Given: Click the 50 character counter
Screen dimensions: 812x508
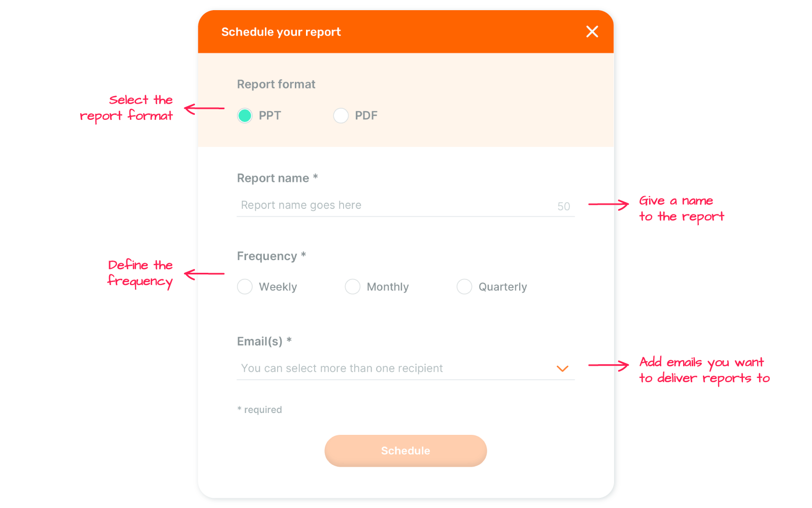Looking at the screenshot, I should coord(564,206).
